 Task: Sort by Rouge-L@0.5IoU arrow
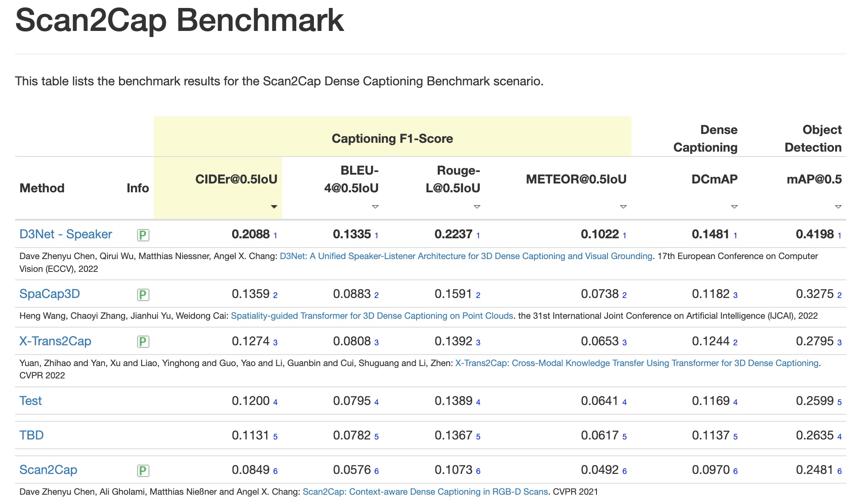coord(477,206)
